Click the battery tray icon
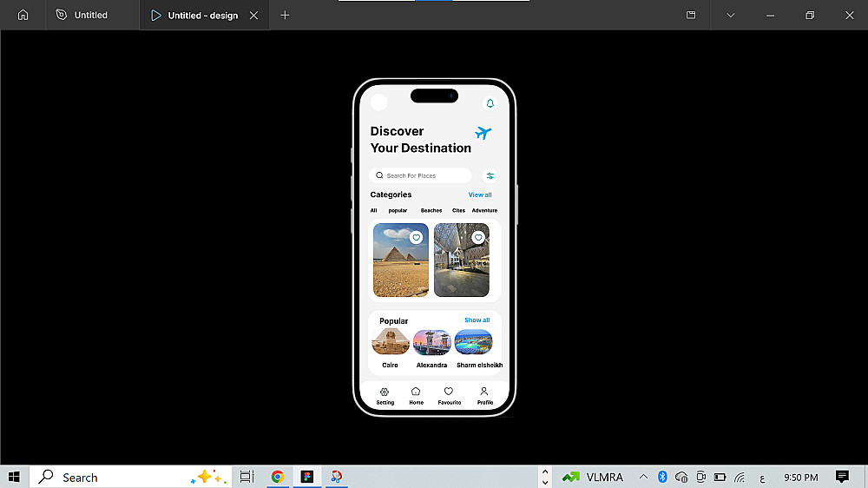868x488 pixels. (720, 477)
